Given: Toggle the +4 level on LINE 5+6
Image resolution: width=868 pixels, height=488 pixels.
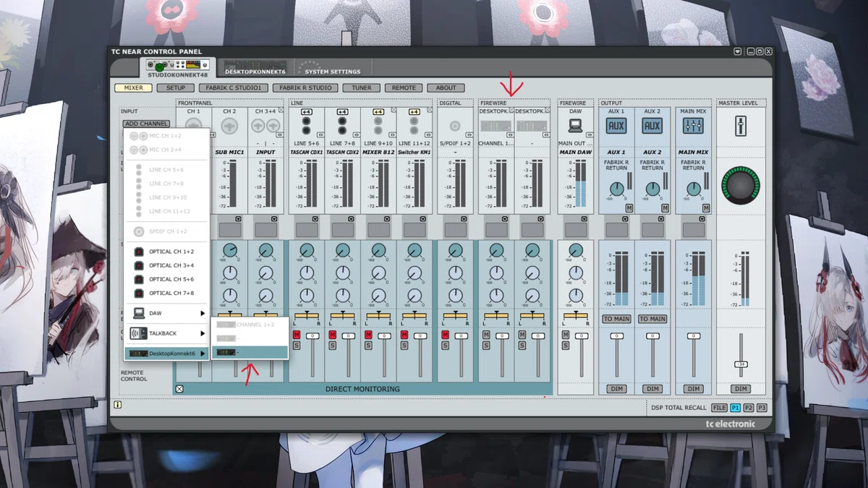Looking at the screenshot, I should click(x=306, y=112).
